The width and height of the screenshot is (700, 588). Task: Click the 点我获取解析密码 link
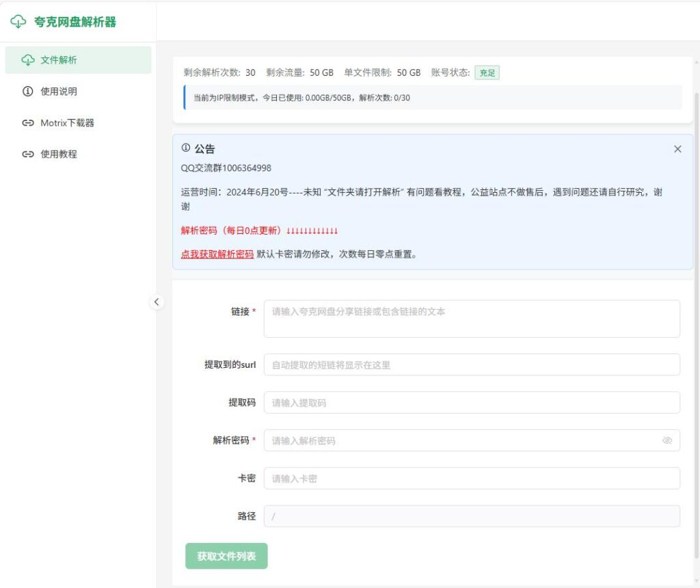click(x=217, y=254)
